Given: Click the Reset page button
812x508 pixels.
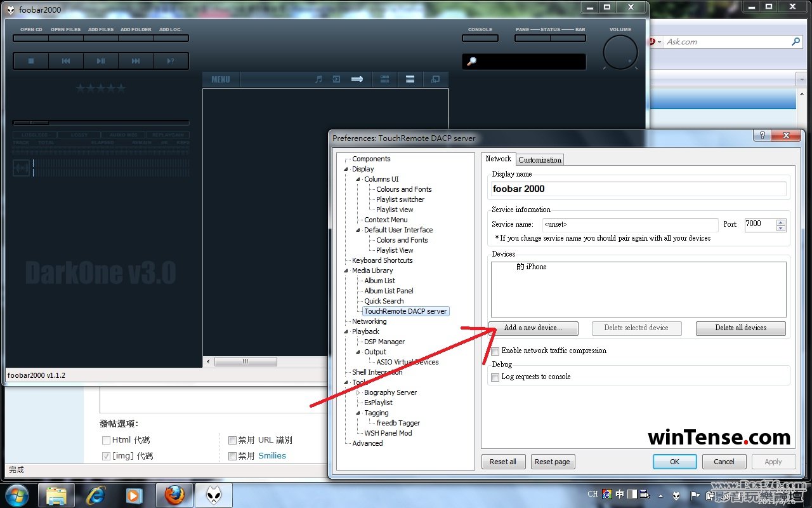Looking at the screenshot, I should coord(553,462).
